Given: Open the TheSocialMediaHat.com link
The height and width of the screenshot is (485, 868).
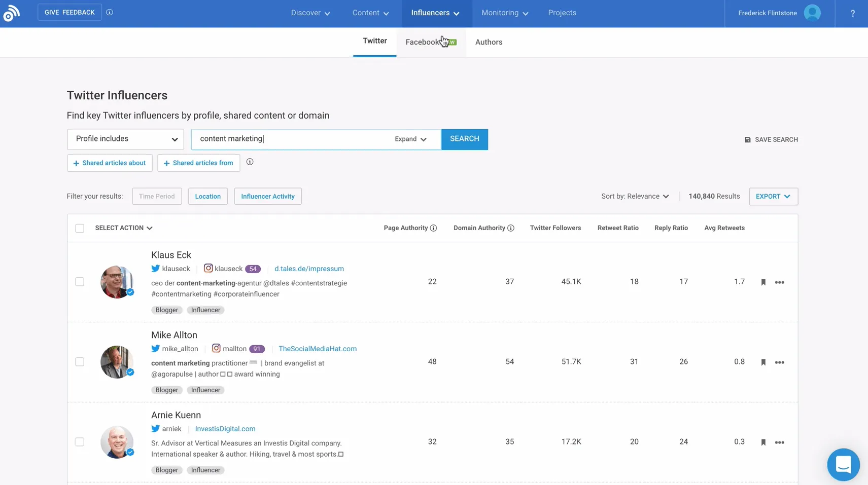Looking at the screenshot, I should (318, 349).
